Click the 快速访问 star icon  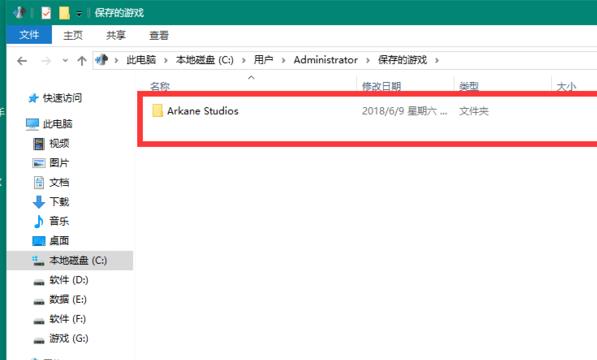pyautogui.click(x=34, y=98)
